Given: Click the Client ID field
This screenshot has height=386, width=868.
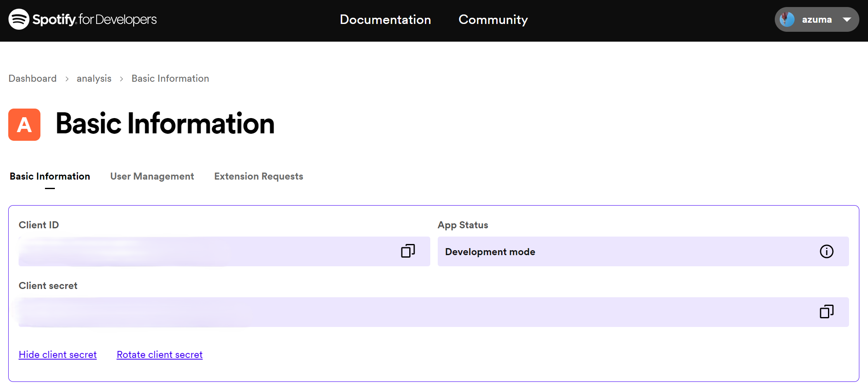Looking at the screenshot, I should tap(206, 251).
